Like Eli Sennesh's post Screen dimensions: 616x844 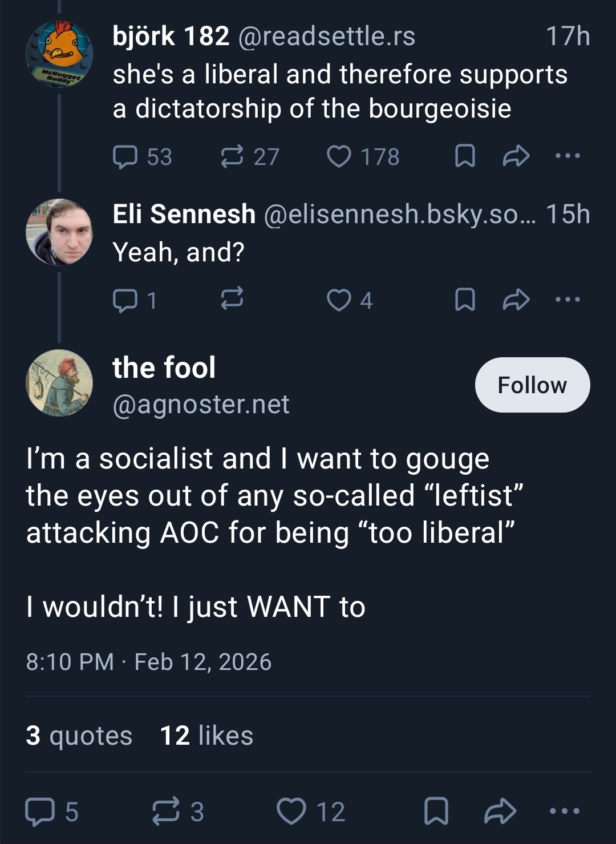pyautogui.click(x=339, y=300)
